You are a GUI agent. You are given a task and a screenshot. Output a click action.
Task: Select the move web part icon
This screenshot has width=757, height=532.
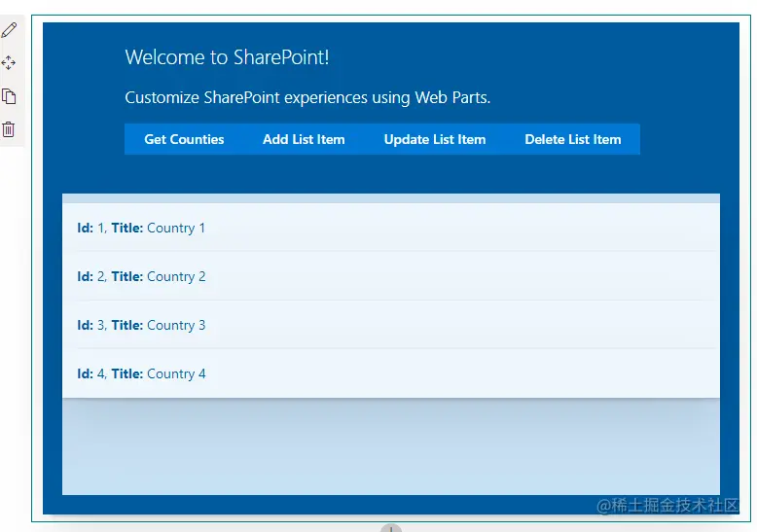point(8,63)
